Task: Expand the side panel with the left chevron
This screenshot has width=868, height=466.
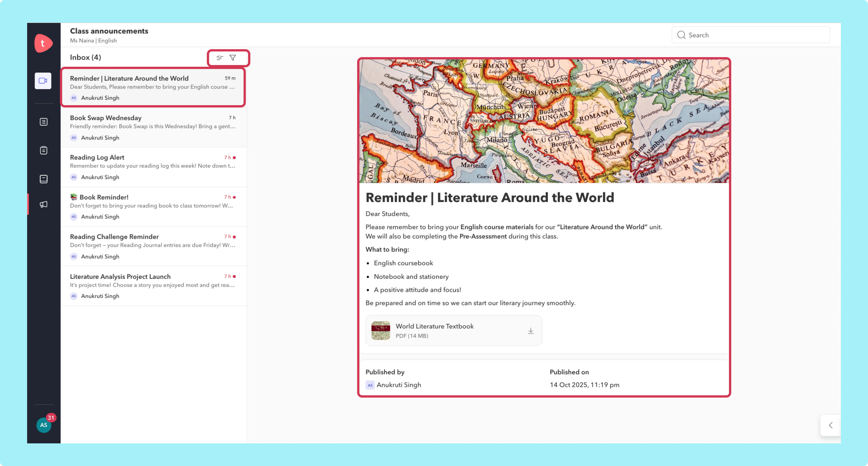Action: pos(831,425)
